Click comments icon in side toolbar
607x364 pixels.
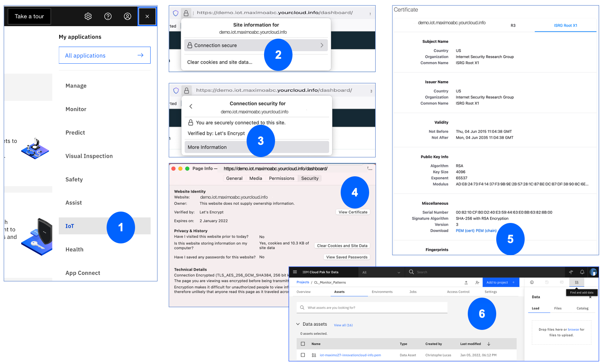[x=561, y=282]
